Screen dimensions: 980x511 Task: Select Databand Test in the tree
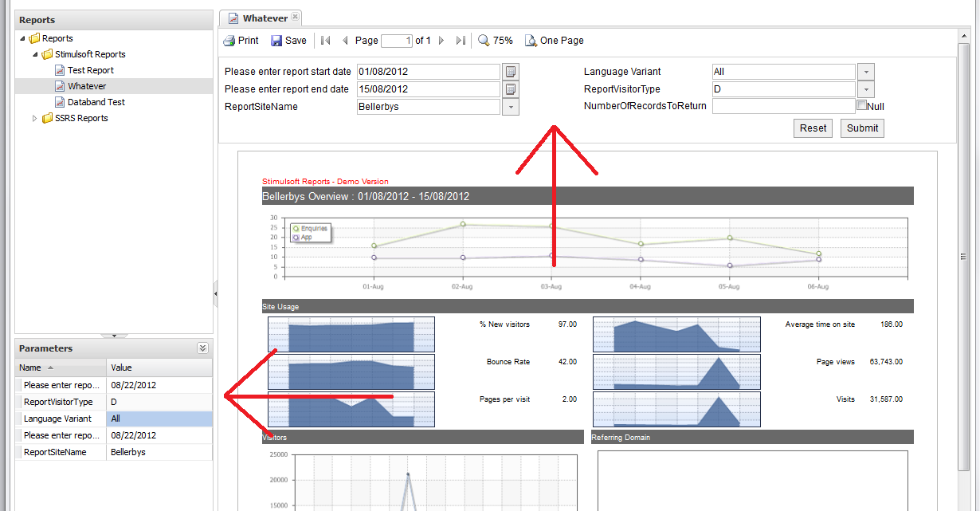(x=96, y=102)
